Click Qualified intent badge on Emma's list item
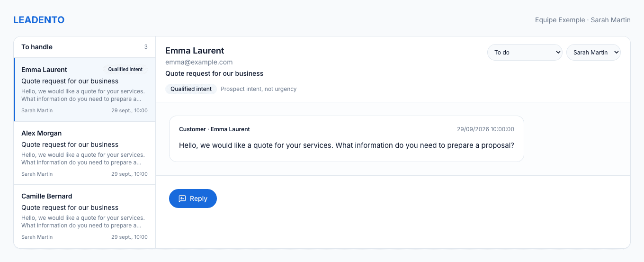644x262 pixels. click(125, 69)
